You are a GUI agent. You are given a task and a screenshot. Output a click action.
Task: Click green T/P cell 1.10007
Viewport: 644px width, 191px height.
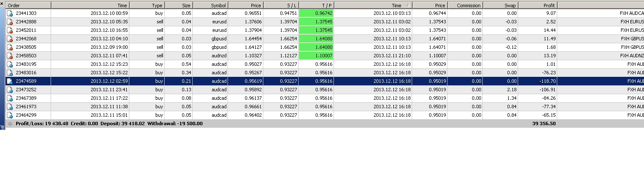pyautogui.click(x=316, y=56)
